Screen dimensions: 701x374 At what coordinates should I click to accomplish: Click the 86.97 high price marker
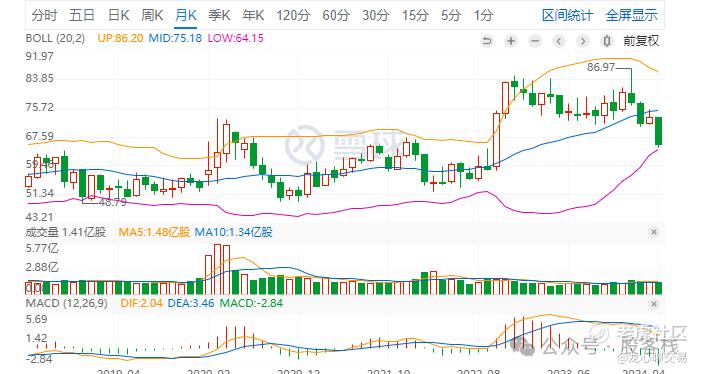point(601,67)
